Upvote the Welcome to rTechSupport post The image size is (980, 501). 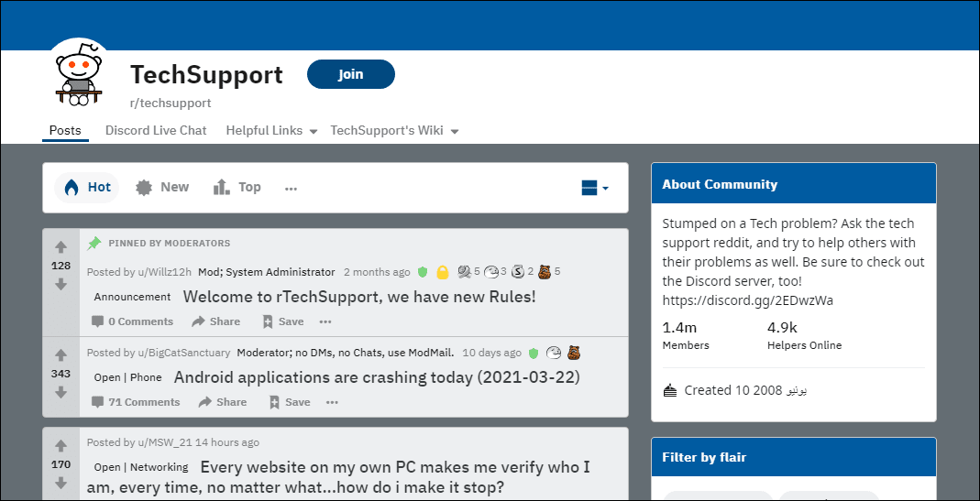point(61,247)
